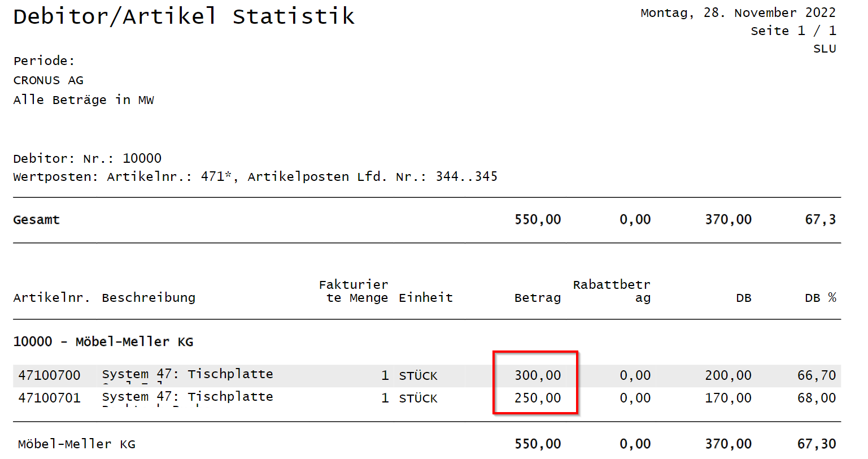
Task: Click the date Montag, 28. November 2022
Action: coord(738,13)
